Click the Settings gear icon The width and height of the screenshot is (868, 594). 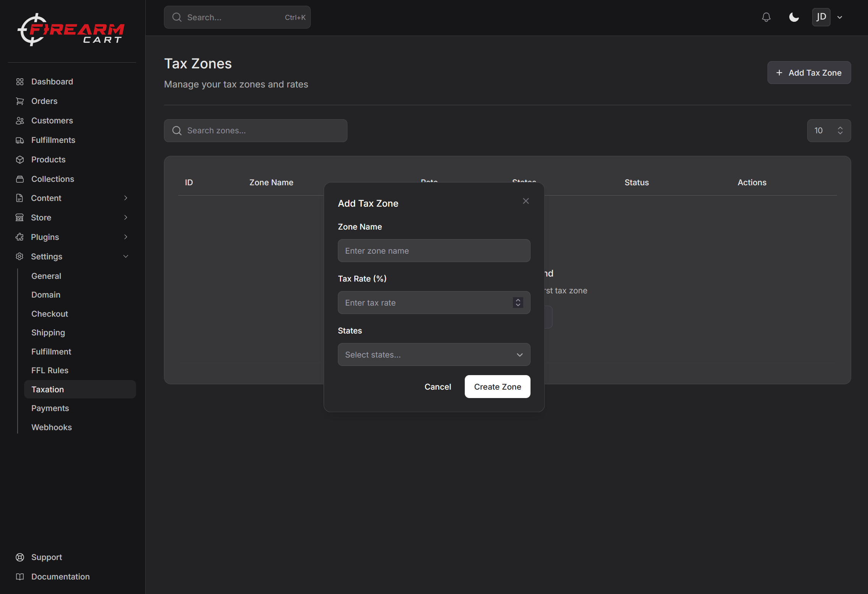tap(19, 256)
